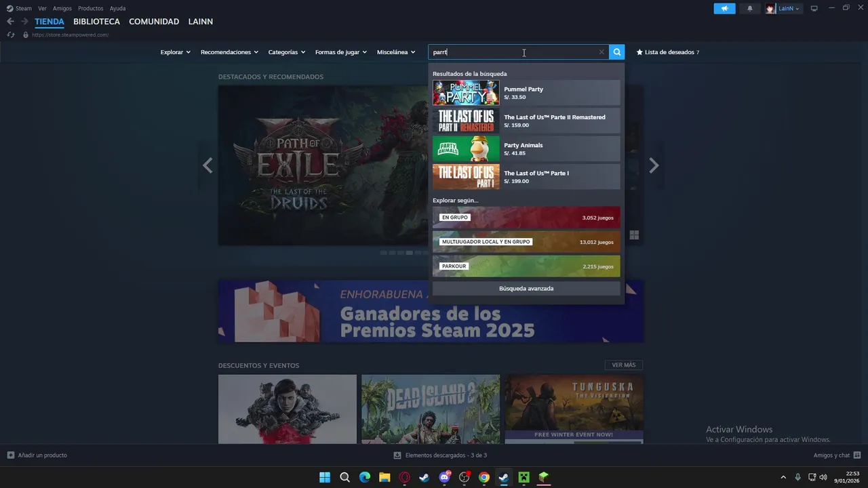Open Windows taskbar search
The height and width of the screenshot is (488, 868).
(x=344, y=477)
